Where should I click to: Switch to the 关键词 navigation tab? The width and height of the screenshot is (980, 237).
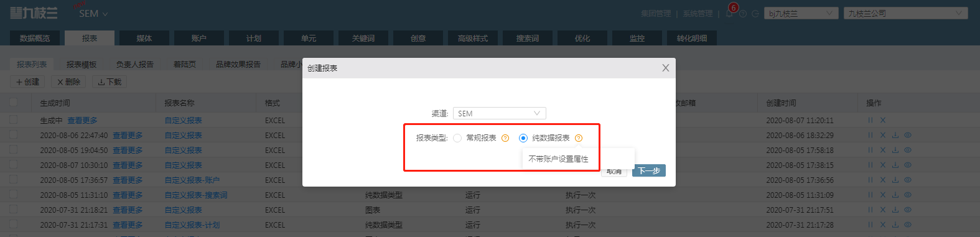pos(363,38)
